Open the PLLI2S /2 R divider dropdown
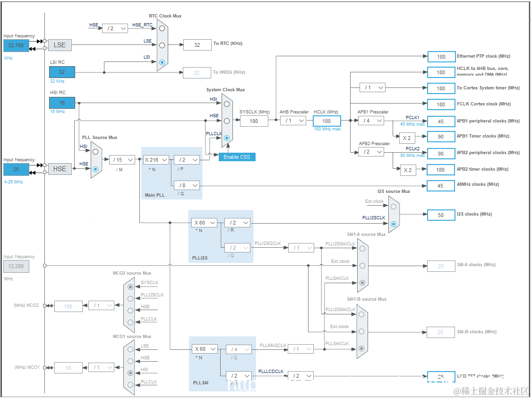 pyautogui.click(x=238, y=223)
